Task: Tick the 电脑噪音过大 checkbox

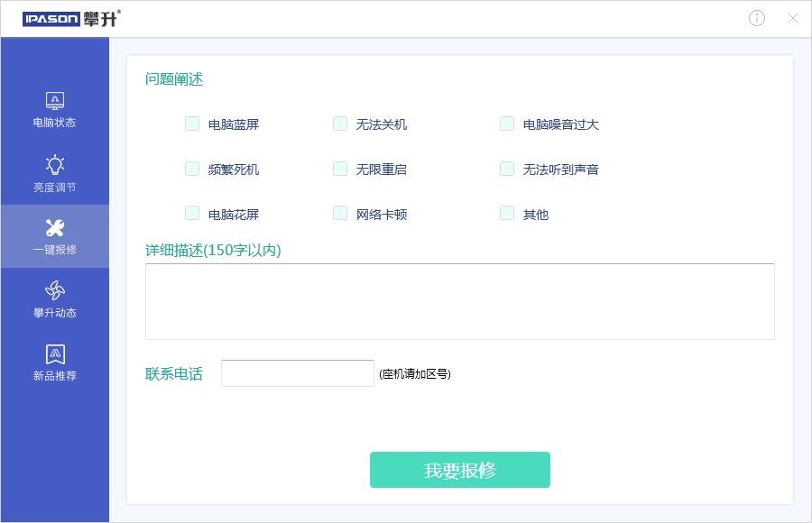Action: point(507,124)
